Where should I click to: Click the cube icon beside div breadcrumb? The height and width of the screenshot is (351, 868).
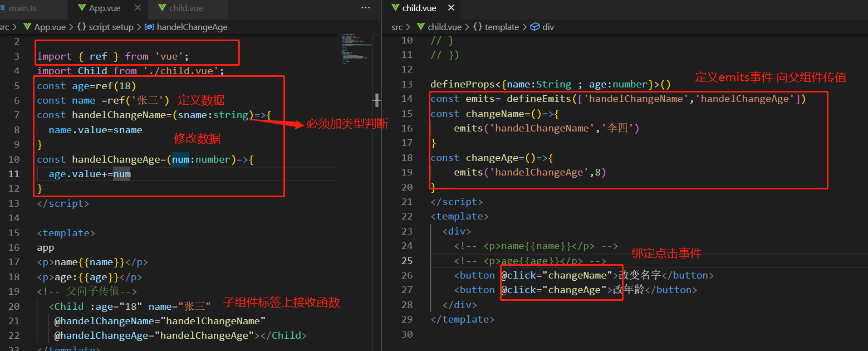(x=535, y=27)
